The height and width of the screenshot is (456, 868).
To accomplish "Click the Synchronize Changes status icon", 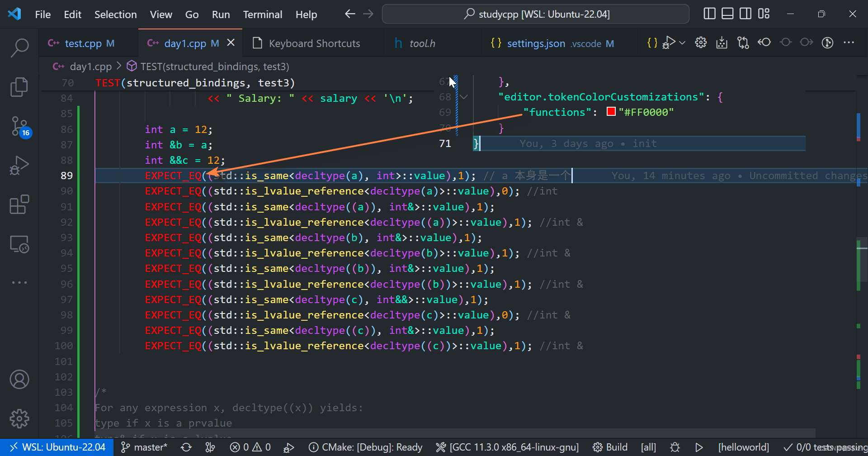I will pos(186,447).
